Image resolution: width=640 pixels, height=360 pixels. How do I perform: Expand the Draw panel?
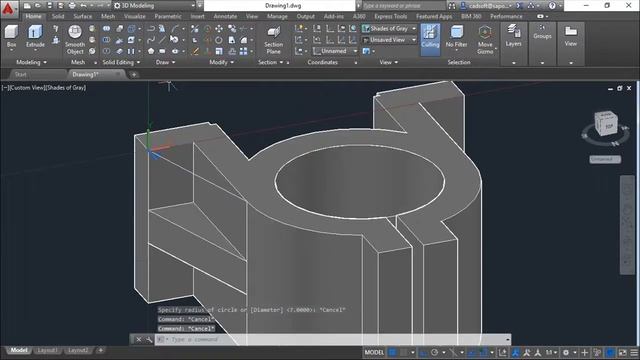click(165, 62)
